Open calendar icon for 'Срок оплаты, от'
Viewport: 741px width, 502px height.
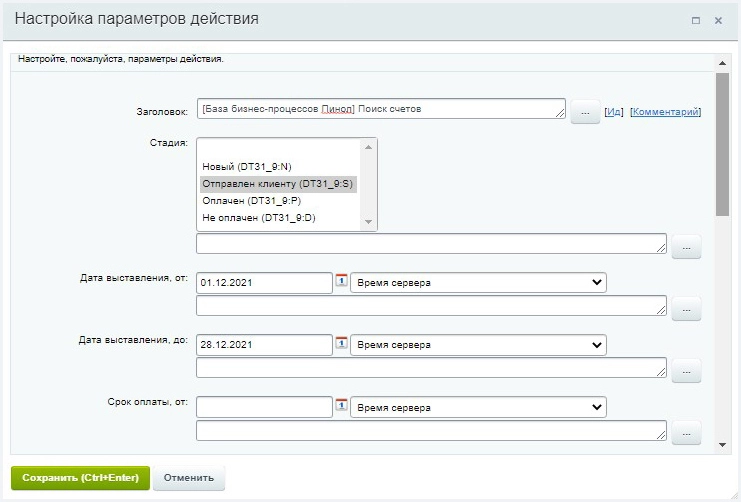pos(341,407)
